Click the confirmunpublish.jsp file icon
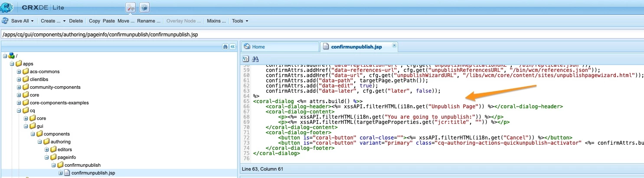Image resolution: width=644 pixels, height=178 pixels. (x=67, y=173)
